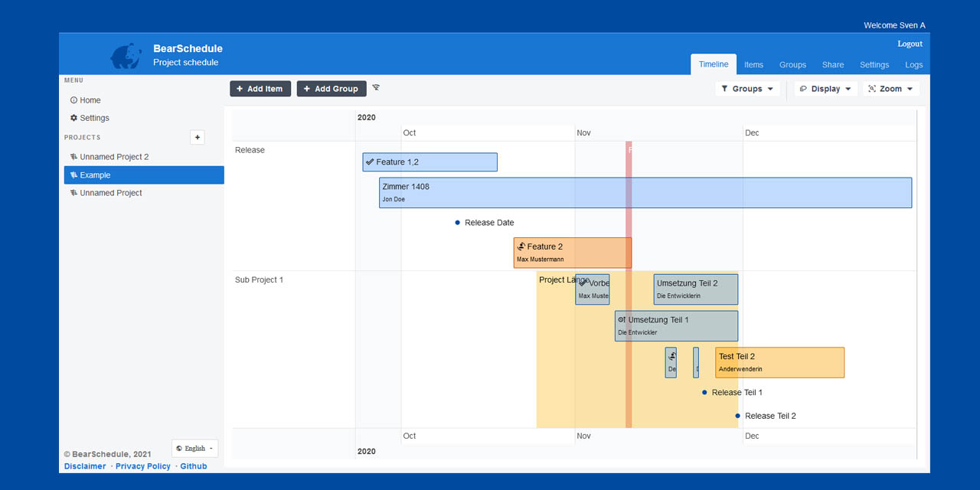Click the globe icon in language selector
The width and height of the screenshot is (980, 490).
click(x=179, y=449)
